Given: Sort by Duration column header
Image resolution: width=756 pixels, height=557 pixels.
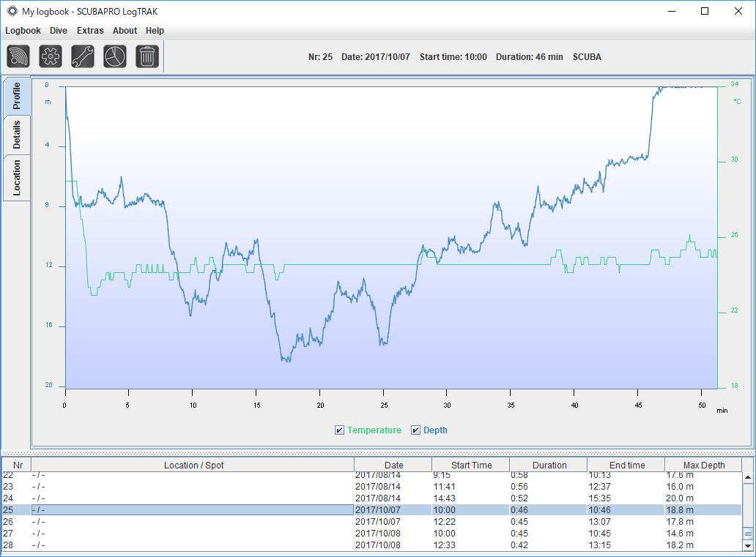Looking at the screenshot, I should (x=549, y=465).
